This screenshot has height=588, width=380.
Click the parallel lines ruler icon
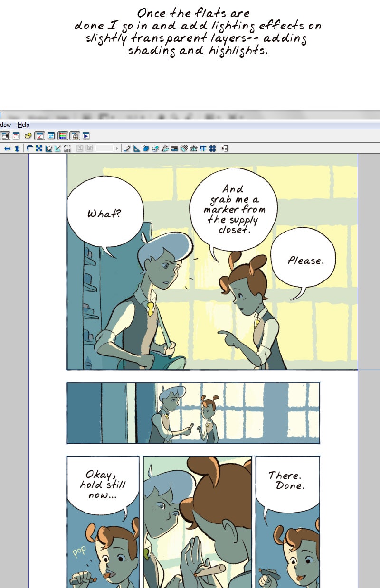(x=174, y=149)
